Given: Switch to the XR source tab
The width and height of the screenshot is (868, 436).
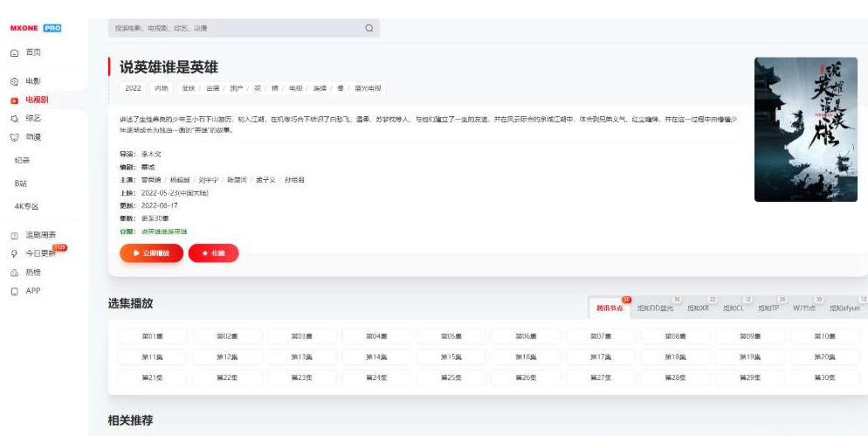Looking at the screenshot, I should 698,308.
